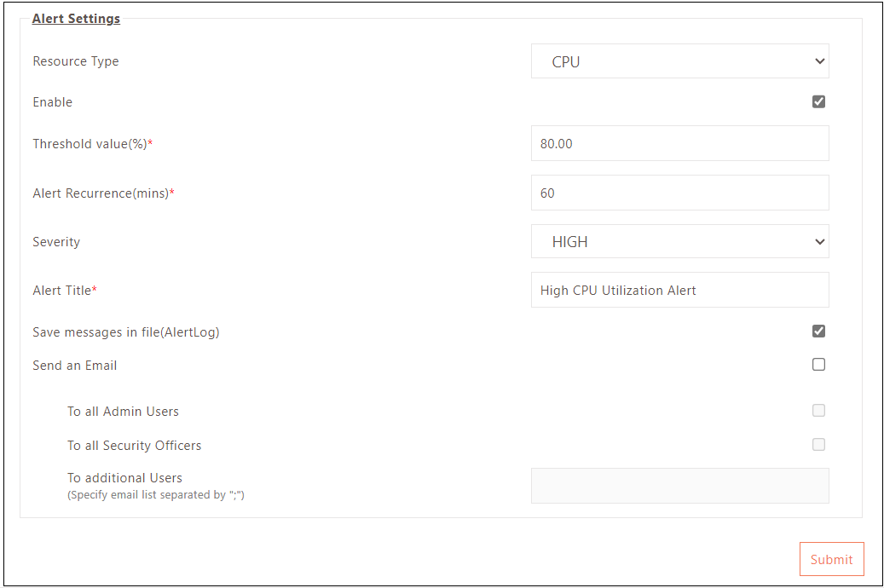Screen dimensions: 884x588
Task: Click the Threshold value(%) label
Action: click(90, 144)
